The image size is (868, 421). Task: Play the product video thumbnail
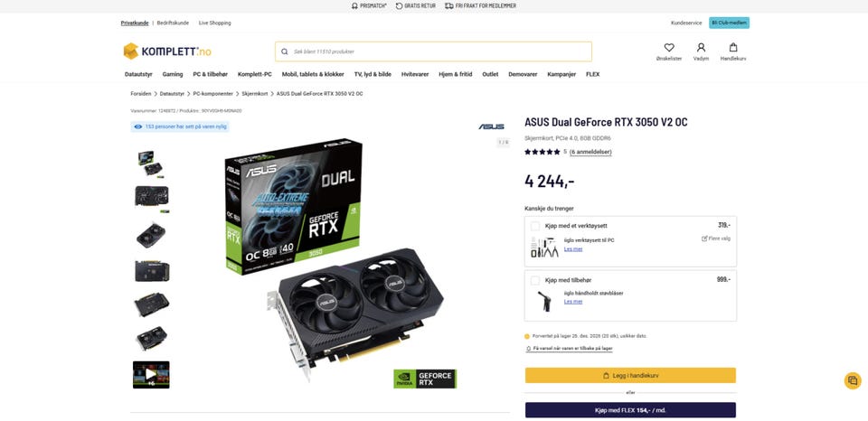click(151, 375)
